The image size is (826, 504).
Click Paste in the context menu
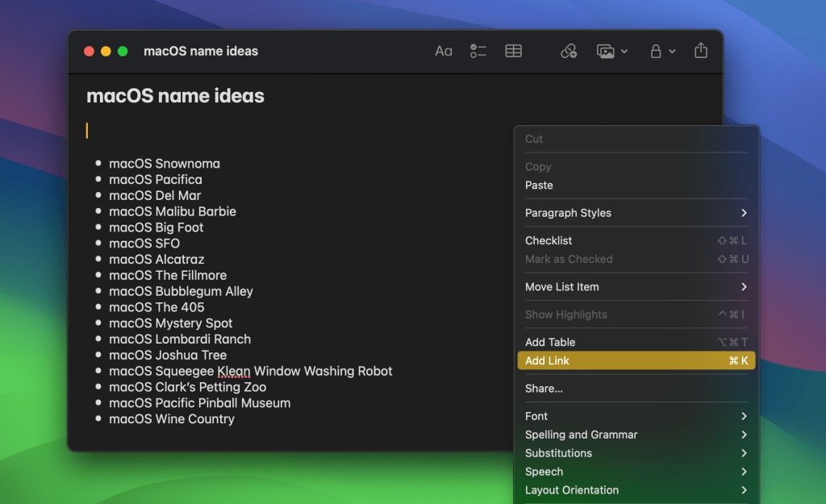tap(540, 185)
